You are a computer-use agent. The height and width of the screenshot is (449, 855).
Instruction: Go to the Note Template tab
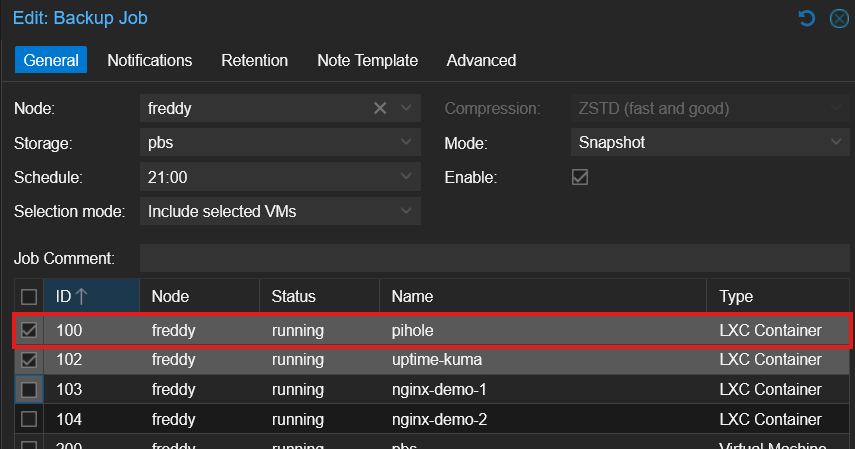pyautogui.click(x=367, y=60)
